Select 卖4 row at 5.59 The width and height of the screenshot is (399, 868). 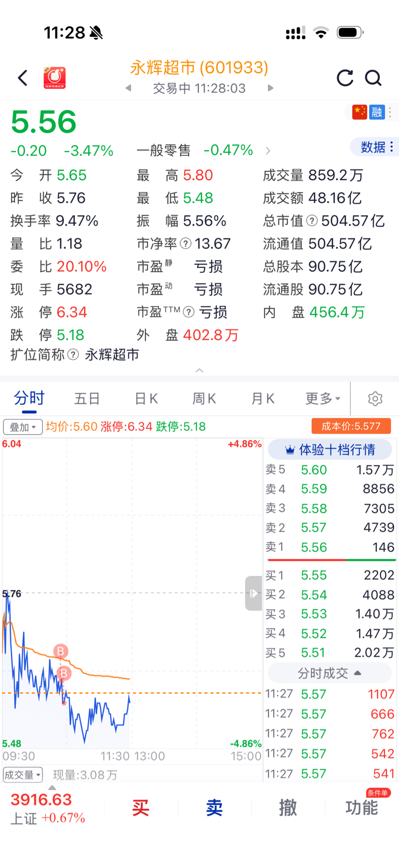click(330, 489)
